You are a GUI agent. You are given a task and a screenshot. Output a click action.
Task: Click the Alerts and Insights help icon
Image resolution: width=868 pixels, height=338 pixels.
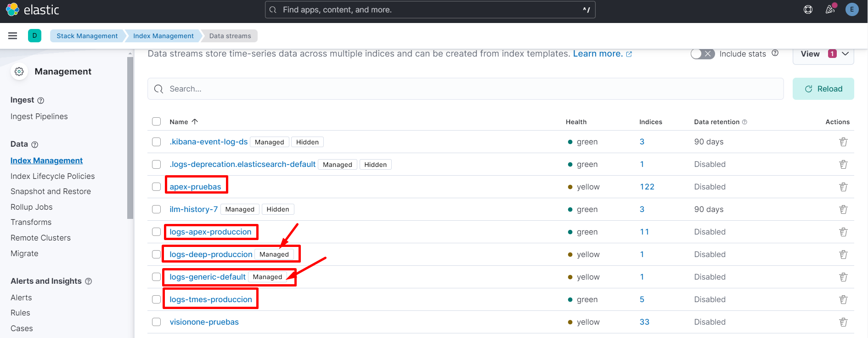[89, 281]
